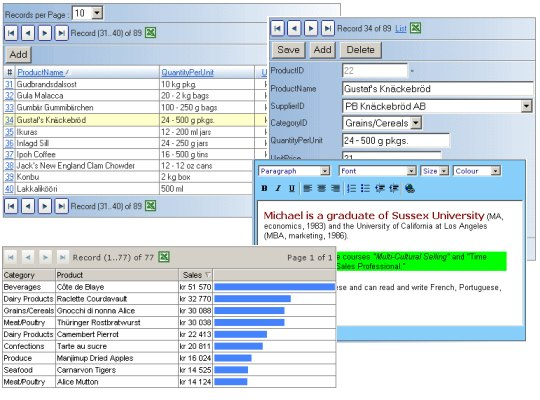Export product list to Excel from top navigation bar
The height and width of the screenshot is (400, 540).
[x=150, y=33]
